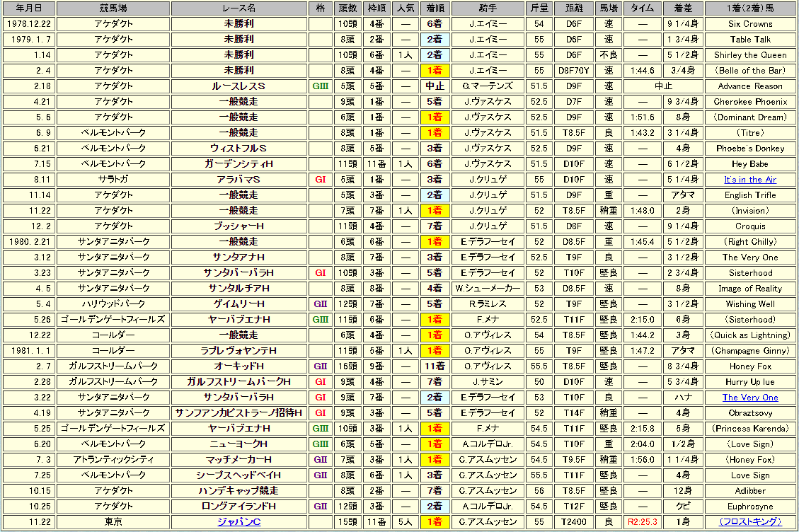Click the レース名 column header
Screen dimensions: 799x532
click(239, 8)
